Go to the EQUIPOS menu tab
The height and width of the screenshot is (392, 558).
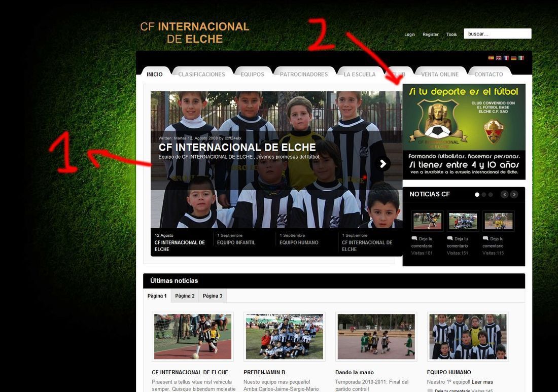(x=252, y=74)
